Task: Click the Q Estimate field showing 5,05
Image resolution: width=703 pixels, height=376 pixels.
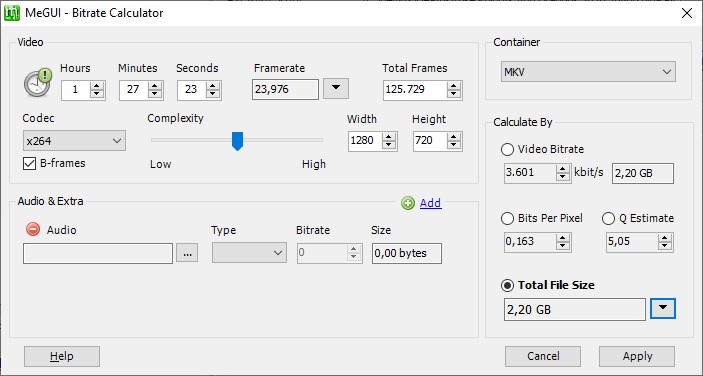Action: 632,242
